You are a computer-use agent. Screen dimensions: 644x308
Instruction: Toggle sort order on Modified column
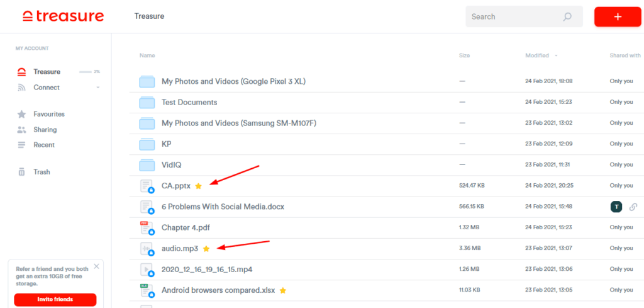point(555,55)
